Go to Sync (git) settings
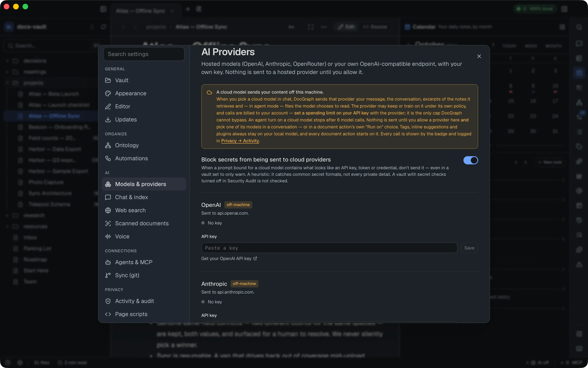This screenshot has height=368, width=588. point(144,275)
